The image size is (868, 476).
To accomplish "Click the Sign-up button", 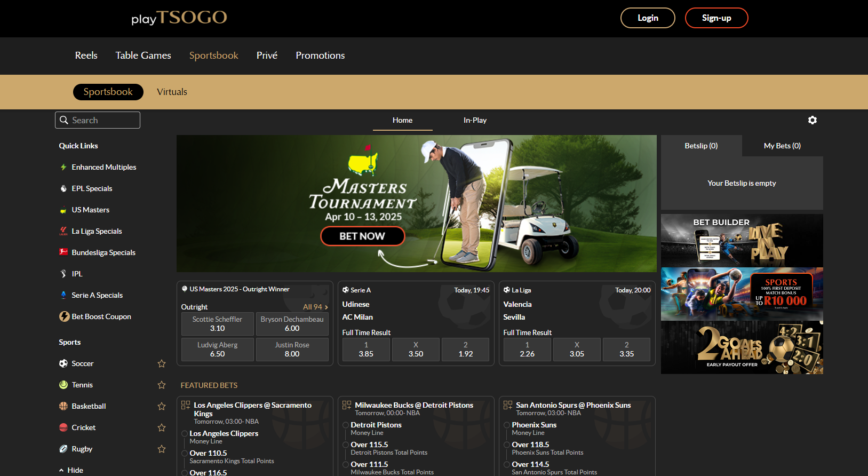I will 716,18.
